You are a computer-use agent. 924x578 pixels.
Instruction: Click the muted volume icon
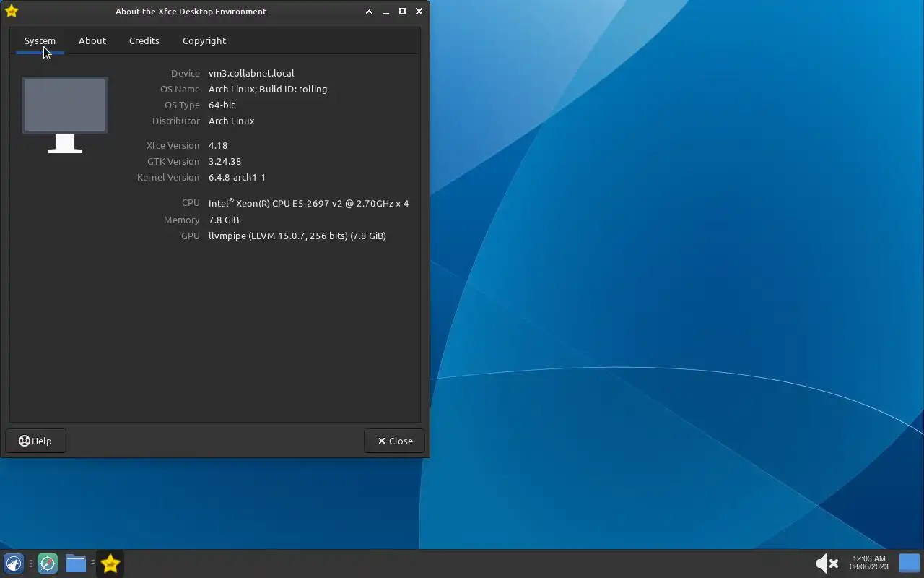pyautogui.click(x=827, y=564)
